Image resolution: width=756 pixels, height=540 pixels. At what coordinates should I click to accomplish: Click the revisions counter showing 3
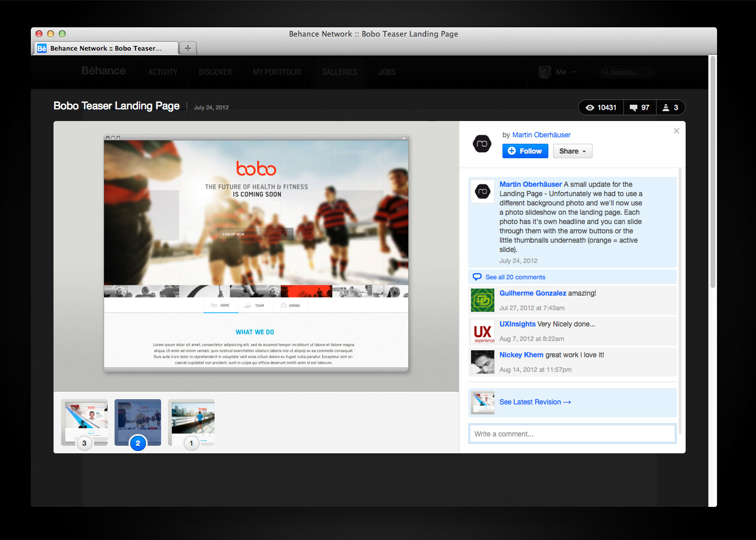(671, 108)
